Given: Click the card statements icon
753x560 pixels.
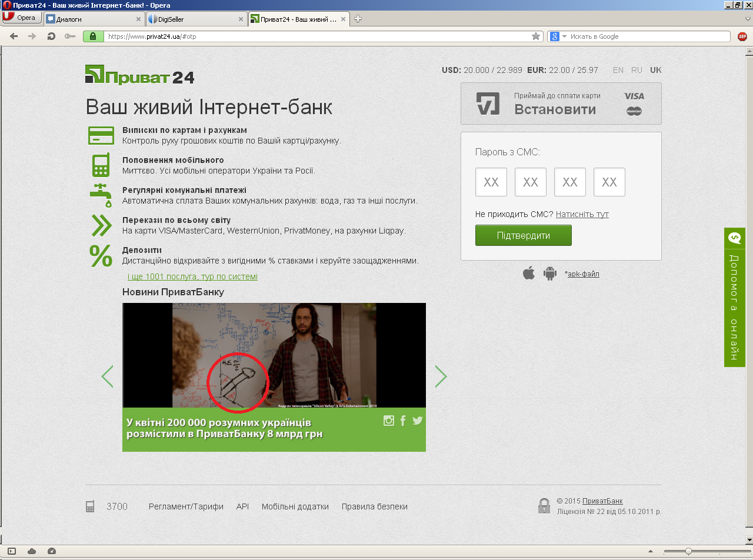Looking at the screenshot, I should click(101, 135).
